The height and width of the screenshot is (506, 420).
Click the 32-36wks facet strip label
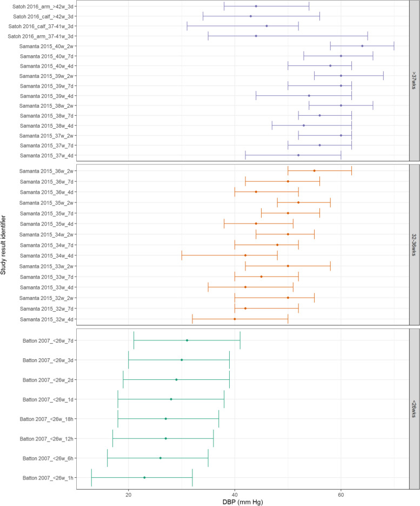(x=414, y=245)
